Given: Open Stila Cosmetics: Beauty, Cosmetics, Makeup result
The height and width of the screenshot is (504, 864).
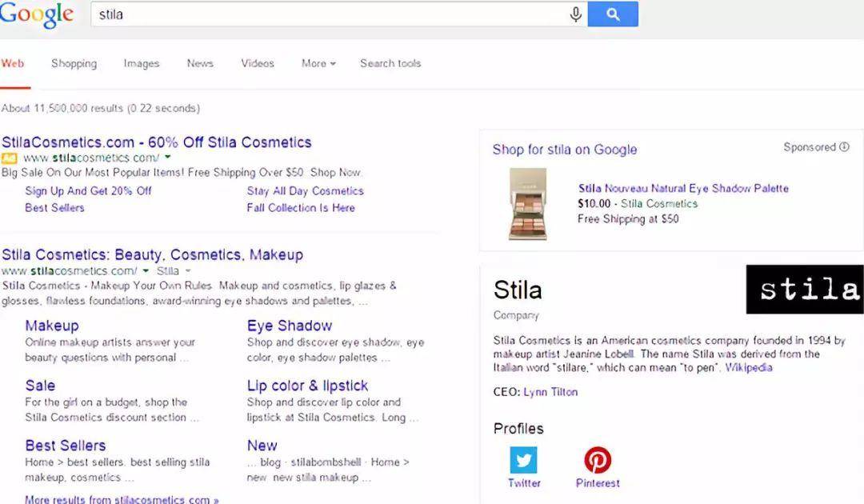Looking at the screenshot, I should (x=153, y=254).
